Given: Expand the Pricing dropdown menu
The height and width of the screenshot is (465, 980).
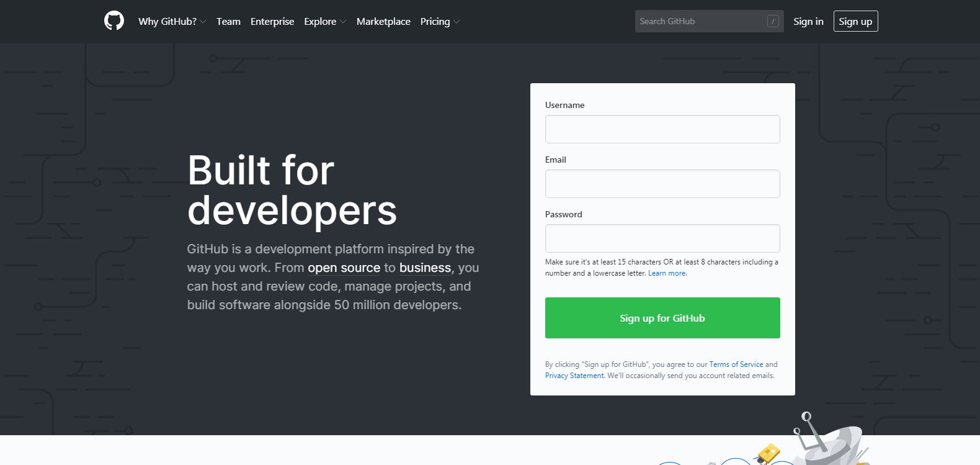Looking at the screenshot, I should [440, 21].
